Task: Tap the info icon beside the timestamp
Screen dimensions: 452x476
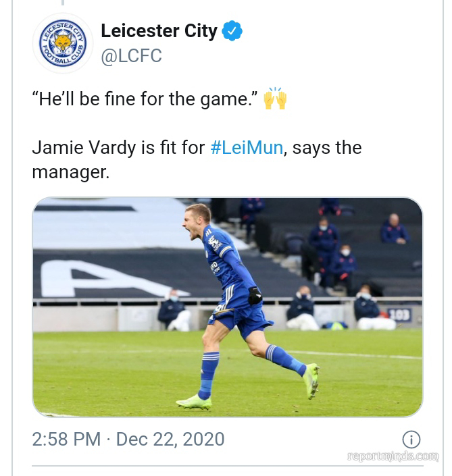Action: point(411,440)
